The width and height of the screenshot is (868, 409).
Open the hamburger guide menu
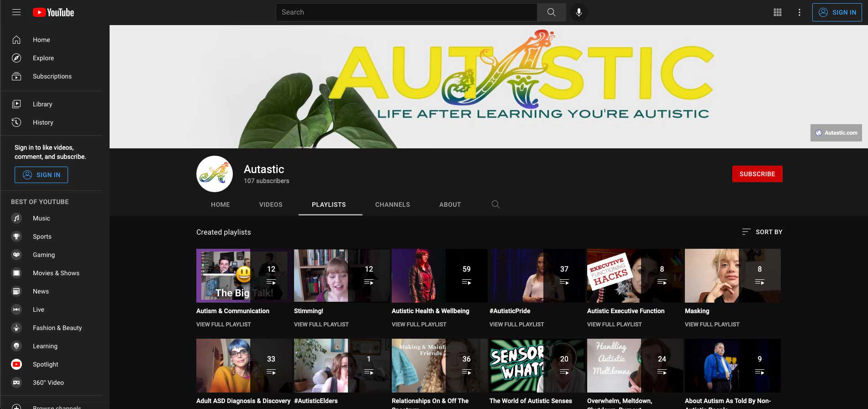pos(16,12)
